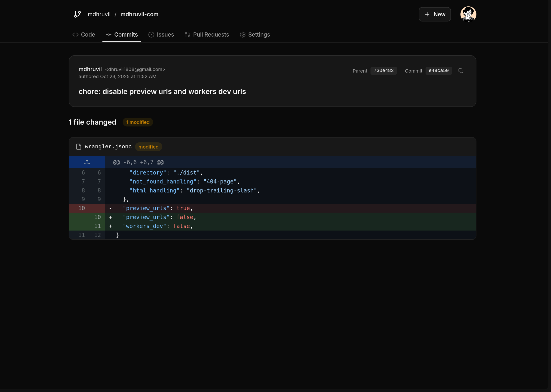Click the git branch repository icon

(77, 14)
